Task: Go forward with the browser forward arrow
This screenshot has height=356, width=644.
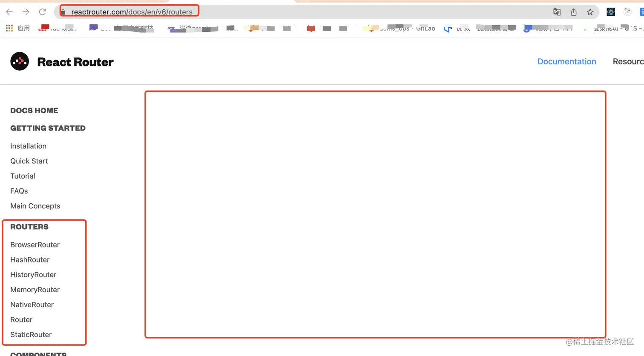Action: (x=26, y=12)
